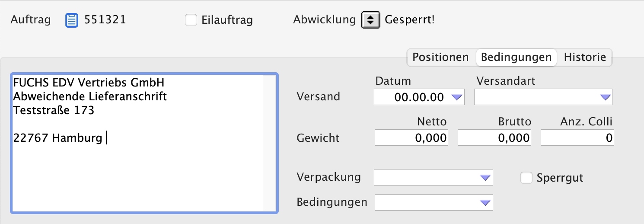Open the Abwicklung stepper popup
This screenshot has width=644, height=224.
pyautogui.click(x=370, y=20)
